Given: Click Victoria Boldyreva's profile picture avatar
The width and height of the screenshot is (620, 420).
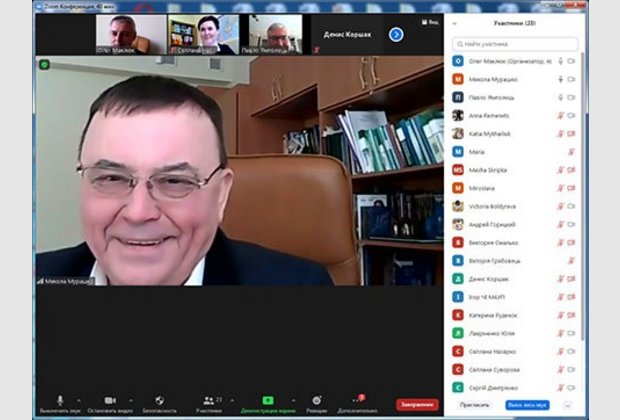Looking at the screenshot, I should click(458, 206).
